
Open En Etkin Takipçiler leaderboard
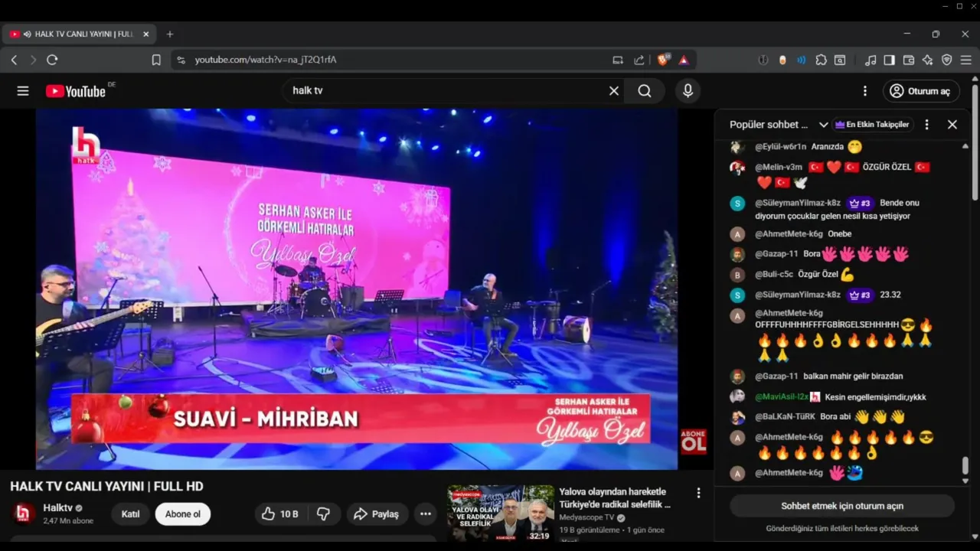click(873, 125)
